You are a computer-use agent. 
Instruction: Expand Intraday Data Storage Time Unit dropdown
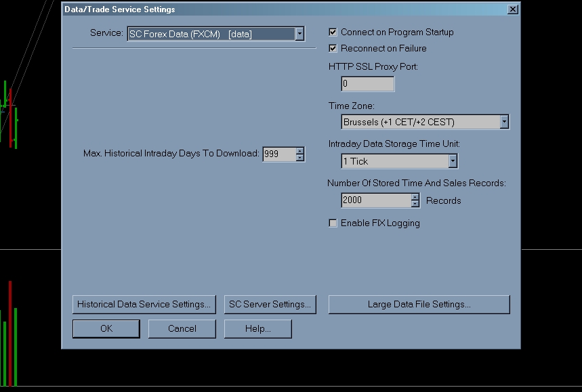(453, 161)
